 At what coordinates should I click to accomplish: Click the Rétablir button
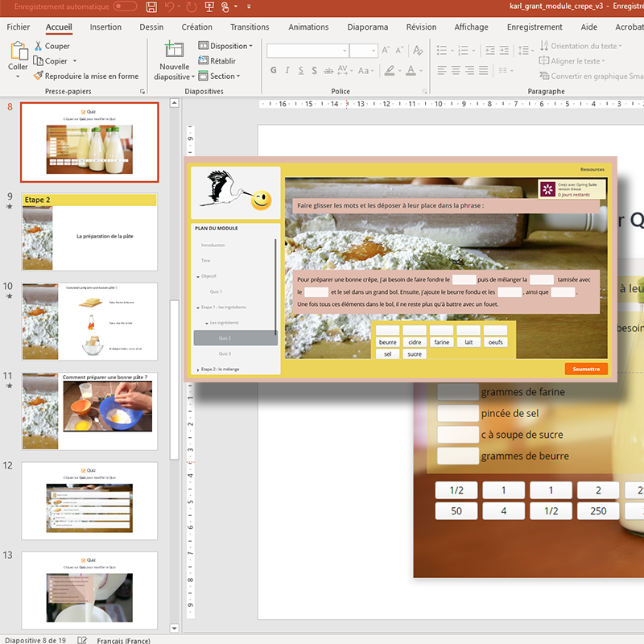[x=217, y=61]
